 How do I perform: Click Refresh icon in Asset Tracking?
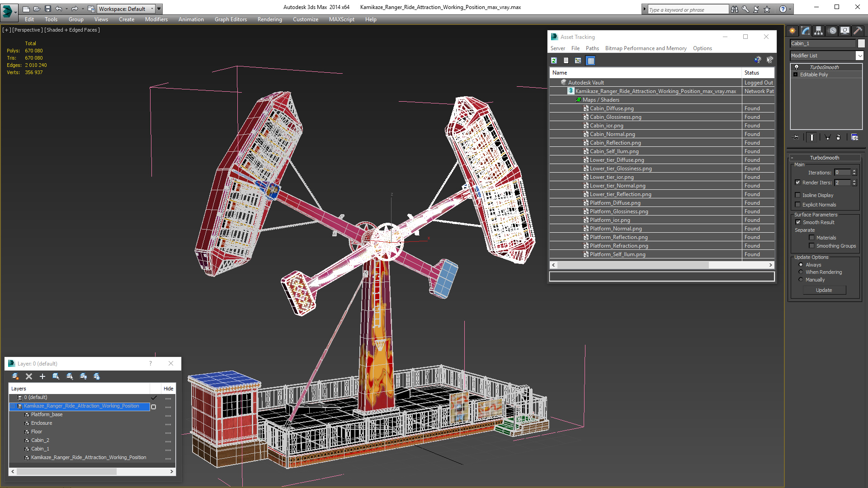(554, 61)
